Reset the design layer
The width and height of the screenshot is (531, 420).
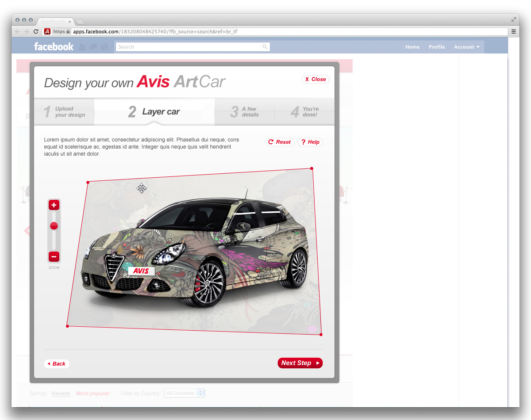pos(280,142)
